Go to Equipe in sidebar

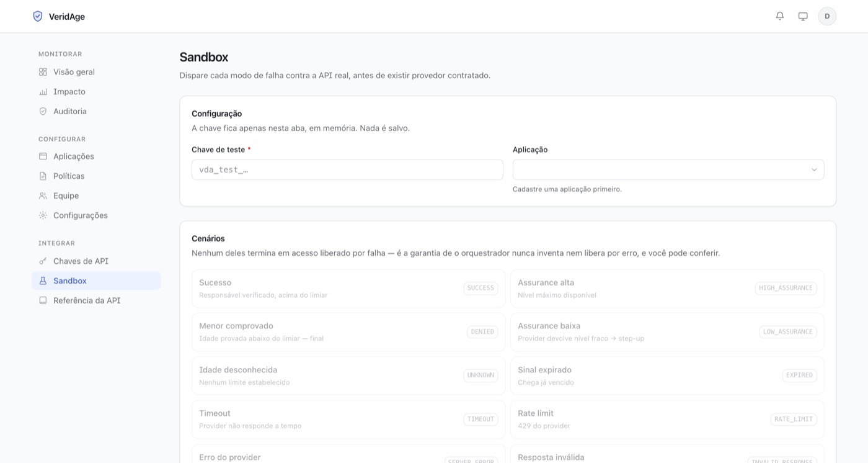coord(96,196)
